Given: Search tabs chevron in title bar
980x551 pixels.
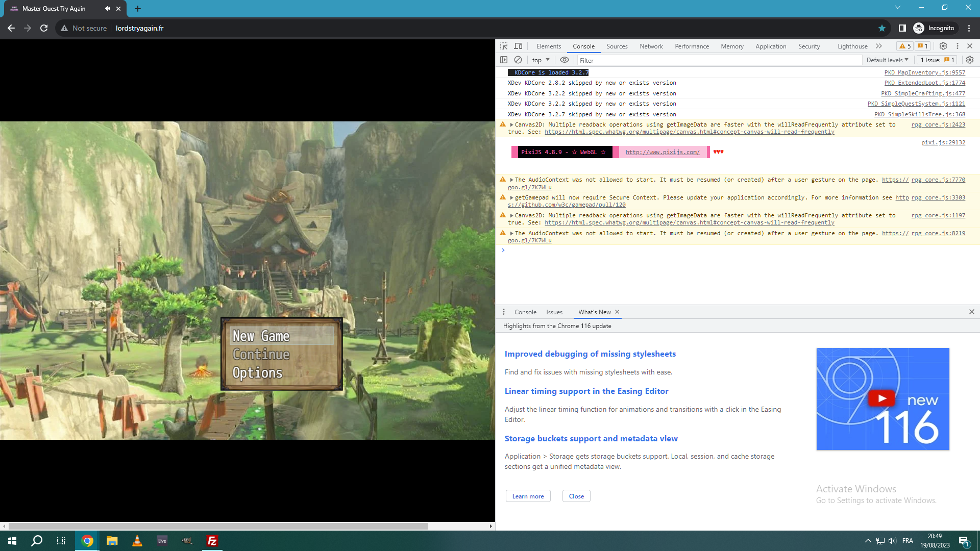Looking at the screenshot, I should click(x=898, y=8).
